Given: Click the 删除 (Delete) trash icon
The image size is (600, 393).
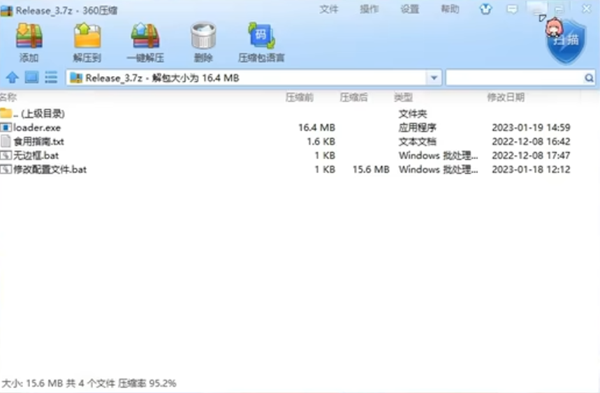Looking at the screenshot, I should (x=203, y=36).
